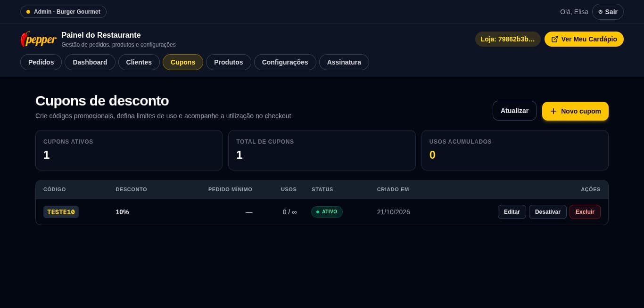
Task: Click the TESTE10 coupon code
Action: click(61, 212)
